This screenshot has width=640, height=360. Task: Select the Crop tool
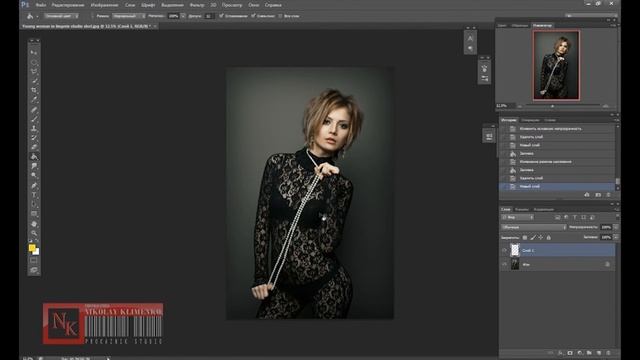tap(34, 90)
